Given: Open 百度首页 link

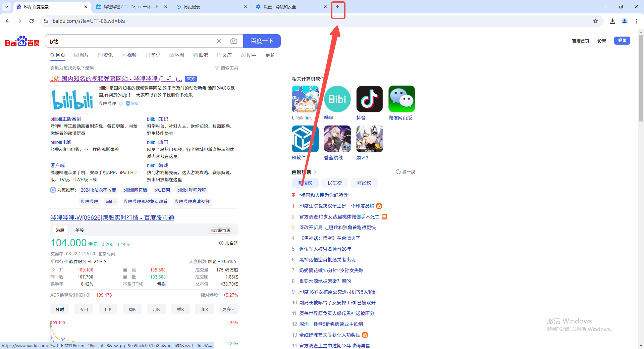Looking at the screenshot, I should pos(581,41).
